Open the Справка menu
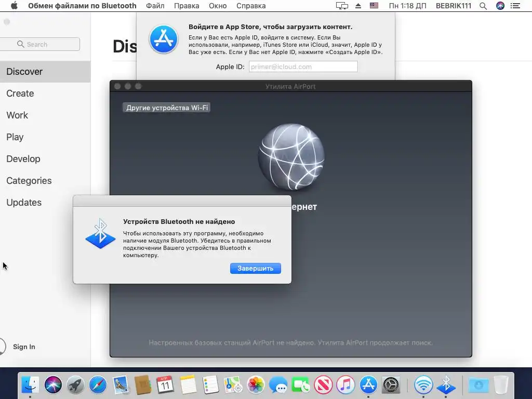Image resolution: width=532 pixels, height=399 pixels. coord(251,6)
